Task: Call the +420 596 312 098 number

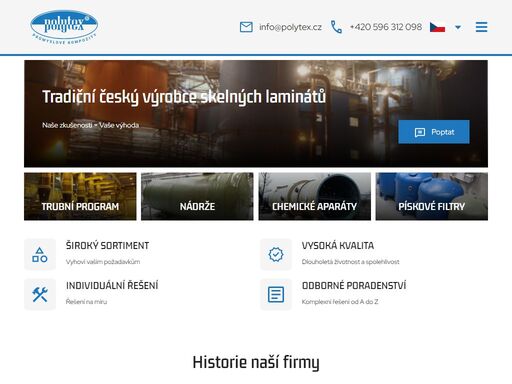Action: [x=386, y=27]
